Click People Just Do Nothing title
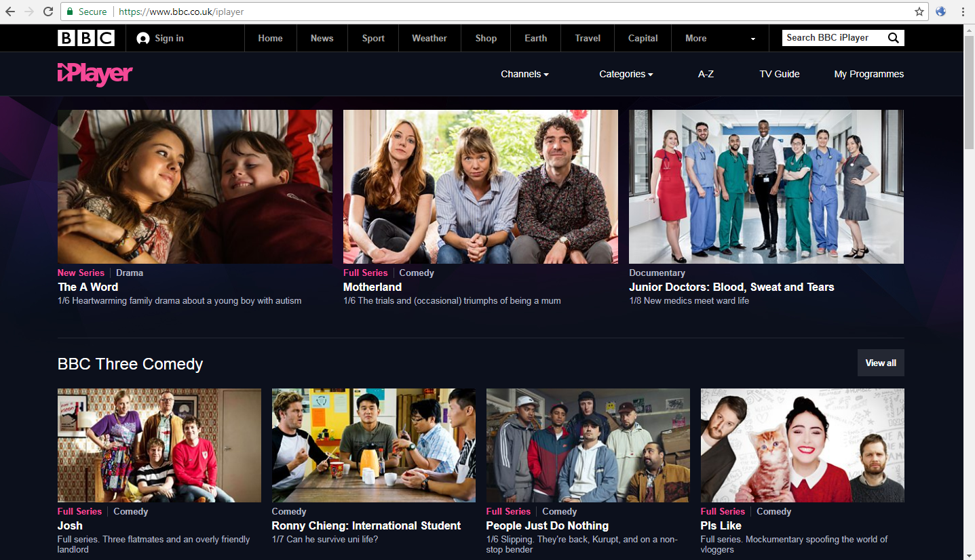The width and height of the screenshot is (975, 560). 548,525
